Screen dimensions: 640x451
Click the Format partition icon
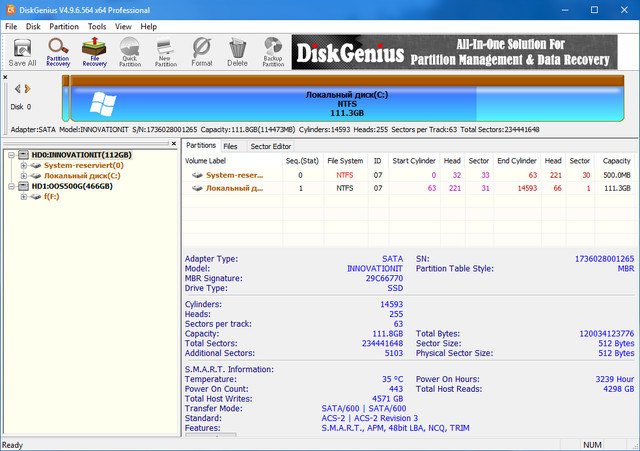[201, 51]
